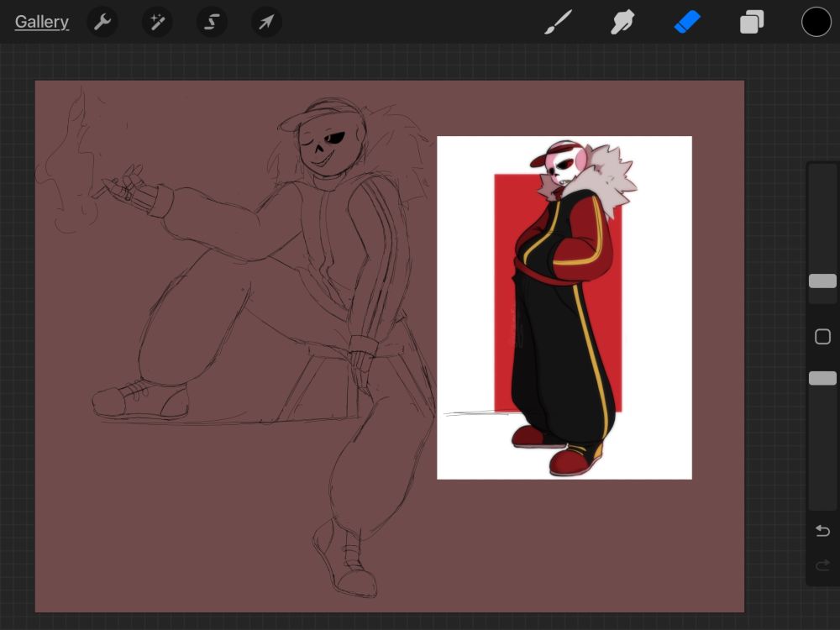Select the Brush tool
The image size is (840, 630).
(559, 22)
